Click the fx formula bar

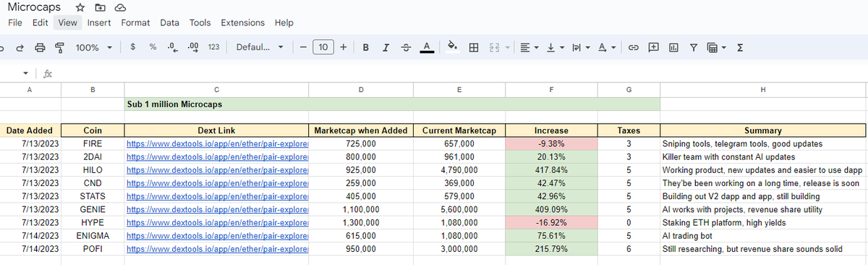coord(48,73)
